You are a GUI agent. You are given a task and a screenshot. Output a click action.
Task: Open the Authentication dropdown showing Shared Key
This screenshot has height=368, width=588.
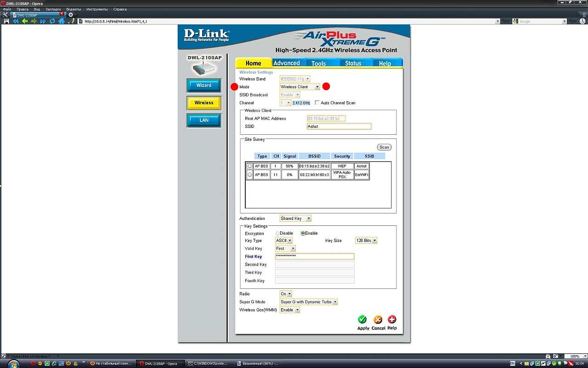point(296,218)
